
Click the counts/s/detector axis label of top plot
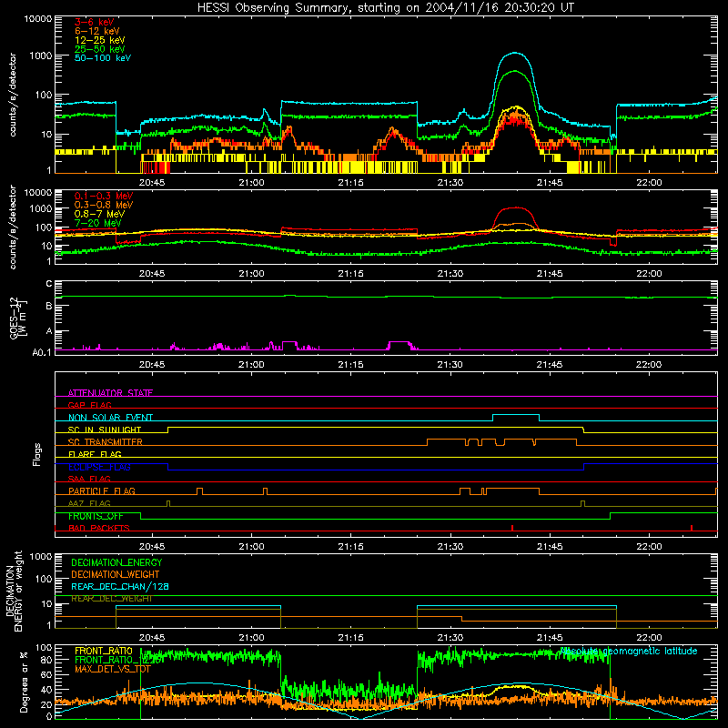(x=13, y=95)
